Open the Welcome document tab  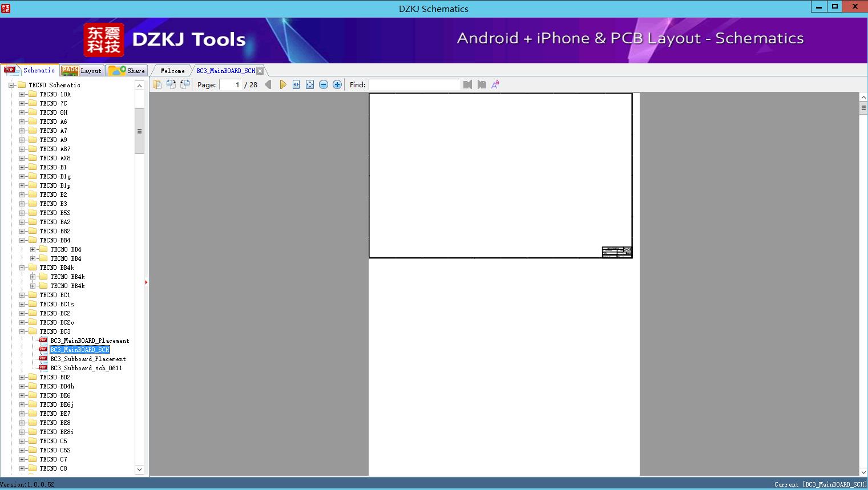click(172, 71)
